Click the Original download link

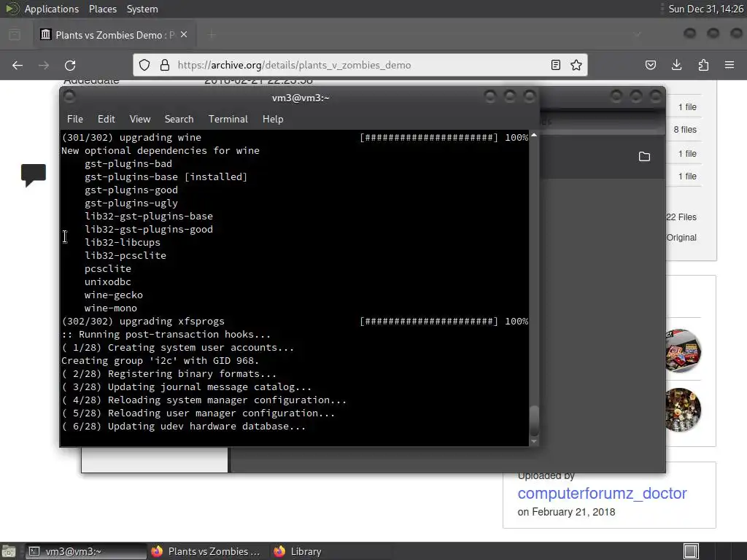tap(681, 238)
